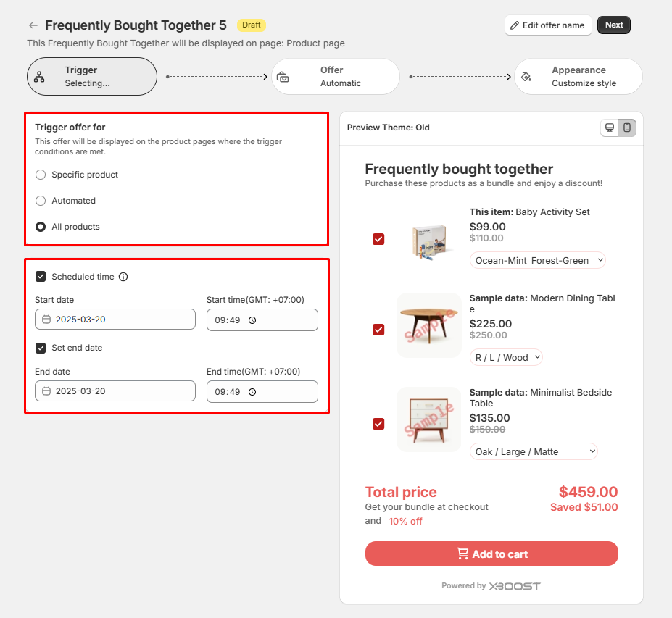This screenshot has height=618, width=672.
Task: Uncheck the Scheduled time checkbox
Action: tap(41, 277)
